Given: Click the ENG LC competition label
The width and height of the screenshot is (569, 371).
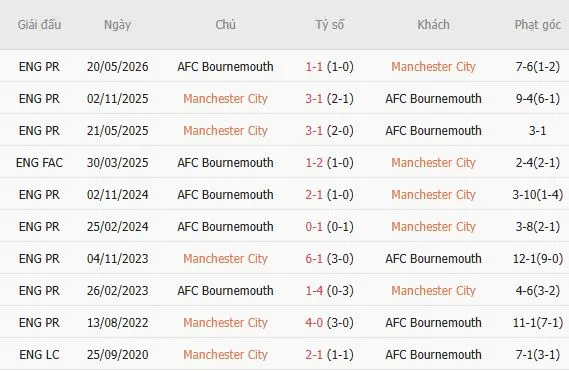Looking at the screenshot, I should (39, 354).
